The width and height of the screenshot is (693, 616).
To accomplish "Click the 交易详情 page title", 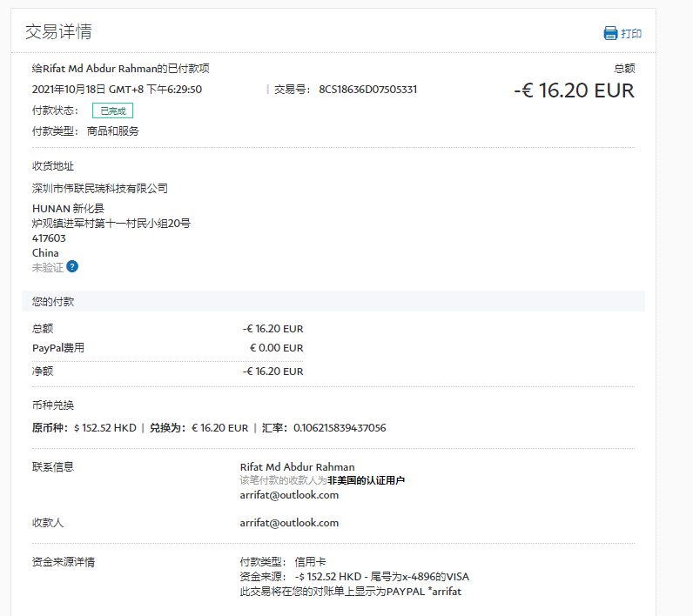I will (58, 32).
